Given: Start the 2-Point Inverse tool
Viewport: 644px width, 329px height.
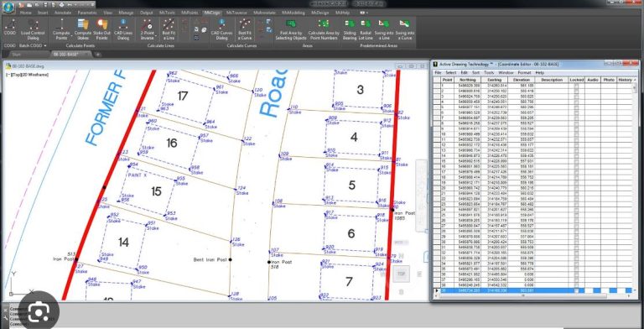Looking at the screenshot, I should point(147,29).
